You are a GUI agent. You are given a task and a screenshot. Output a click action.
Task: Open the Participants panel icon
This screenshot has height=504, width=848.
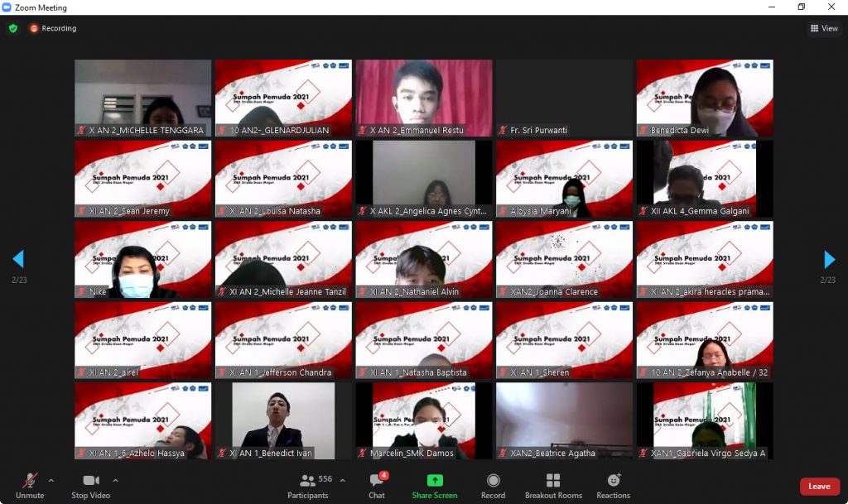click(x=308, y=481)
